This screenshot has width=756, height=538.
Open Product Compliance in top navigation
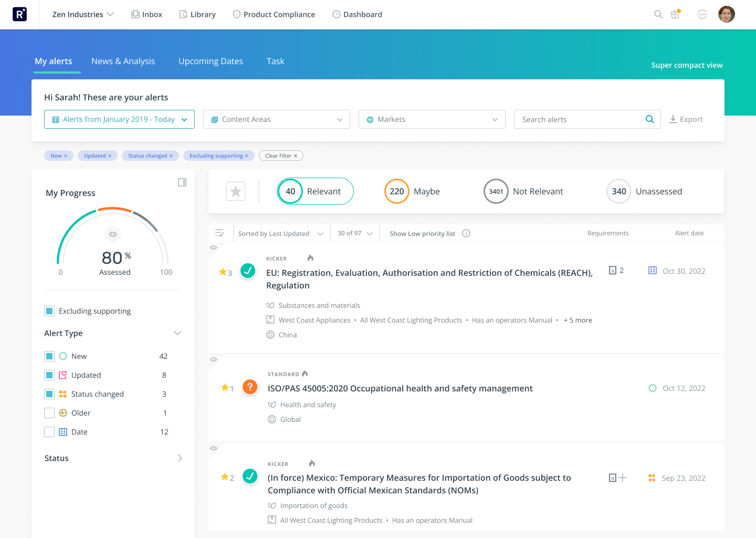pyautogui.click(x=274, y=14)
